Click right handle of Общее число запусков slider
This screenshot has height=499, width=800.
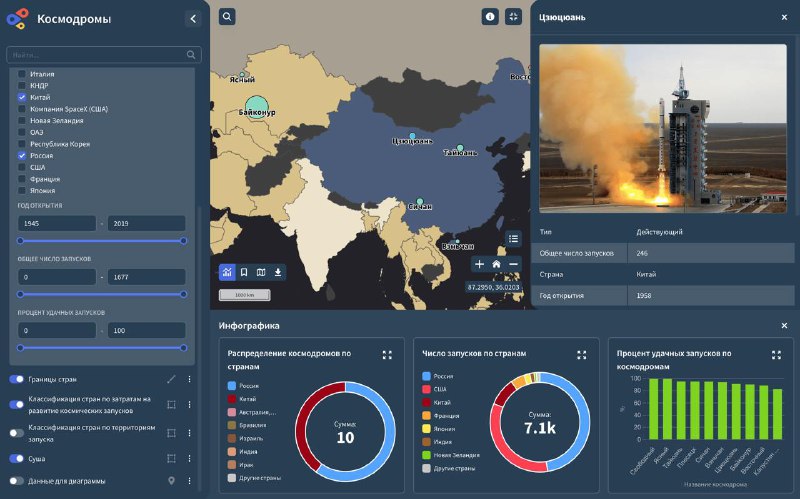pos(183,294)
